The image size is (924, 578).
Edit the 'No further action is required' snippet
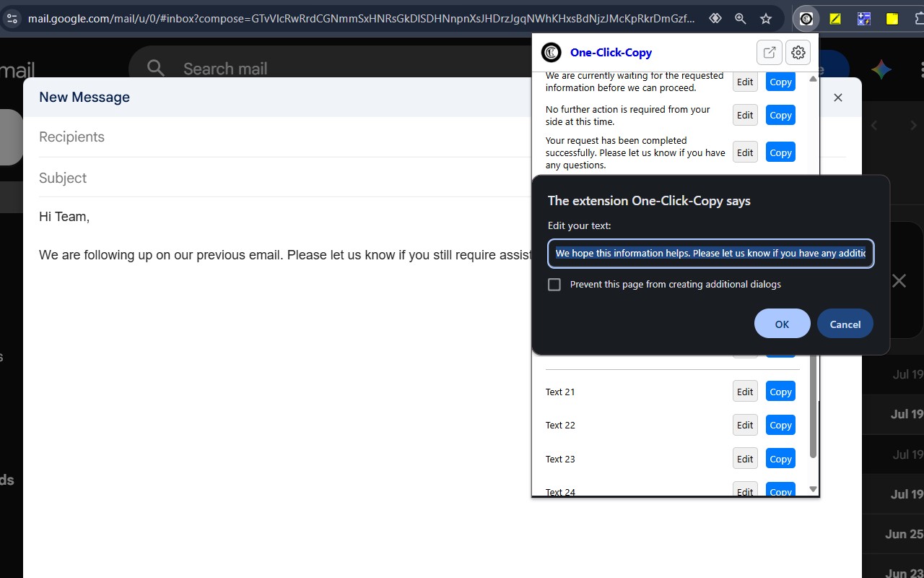point(745,116)
